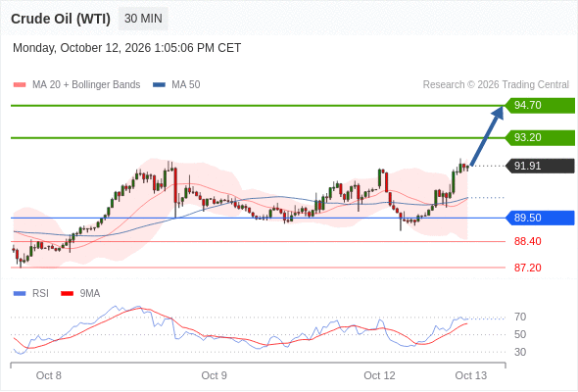578x392 pixels.
Task: Click the MA 50 legend label
Action: pyautogui.click(x=186, y=85)
